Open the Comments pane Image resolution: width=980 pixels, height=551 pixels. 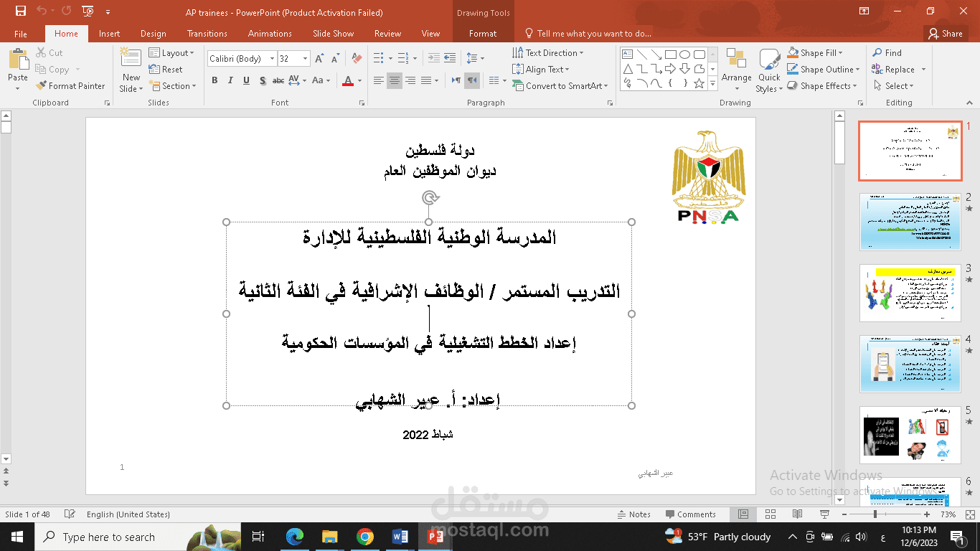(690, 514)
